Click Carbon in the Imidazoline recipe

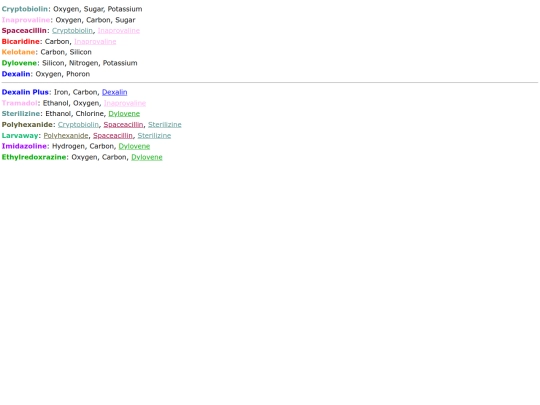(x=102, y=146)
